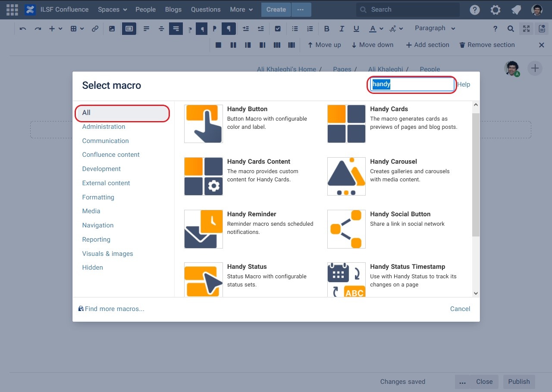552x392 pixels.
Task: Click Remove section
Action: [x=487, y=45]
